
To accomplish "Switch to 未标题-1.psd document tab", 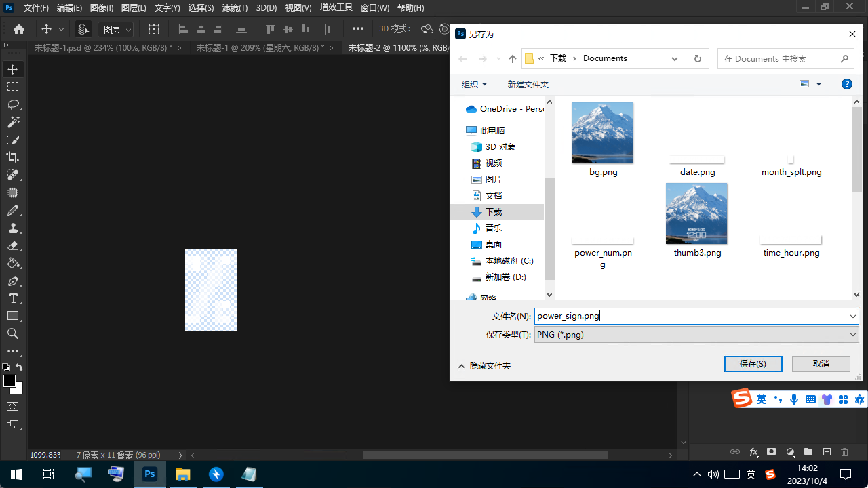I will click(103, 48).
